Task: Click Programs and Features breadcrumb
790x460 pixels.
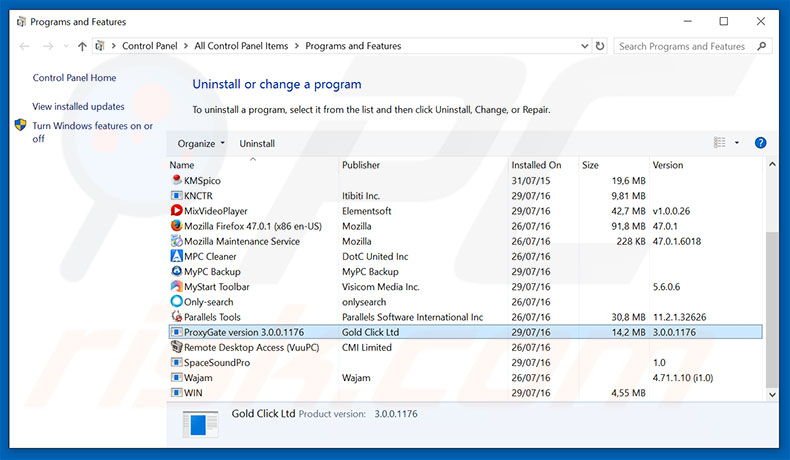Action: (x=353, y=46)
